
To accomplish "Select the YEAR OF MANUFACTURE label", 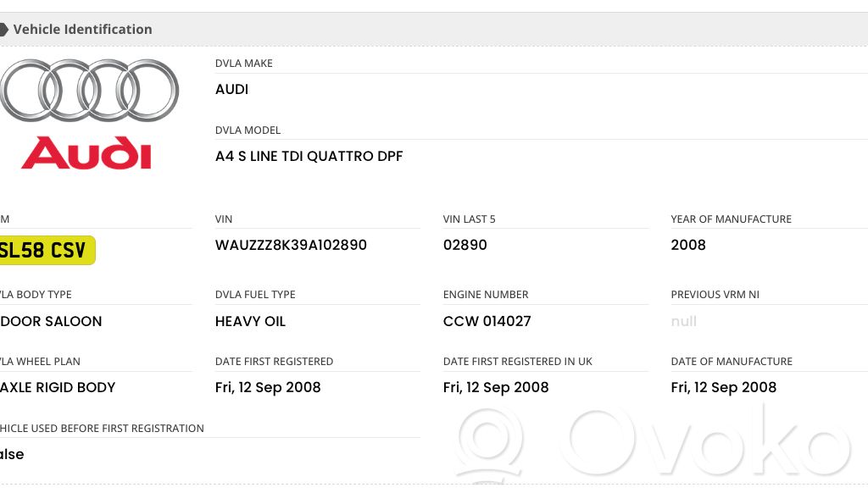I will point(731,219).
